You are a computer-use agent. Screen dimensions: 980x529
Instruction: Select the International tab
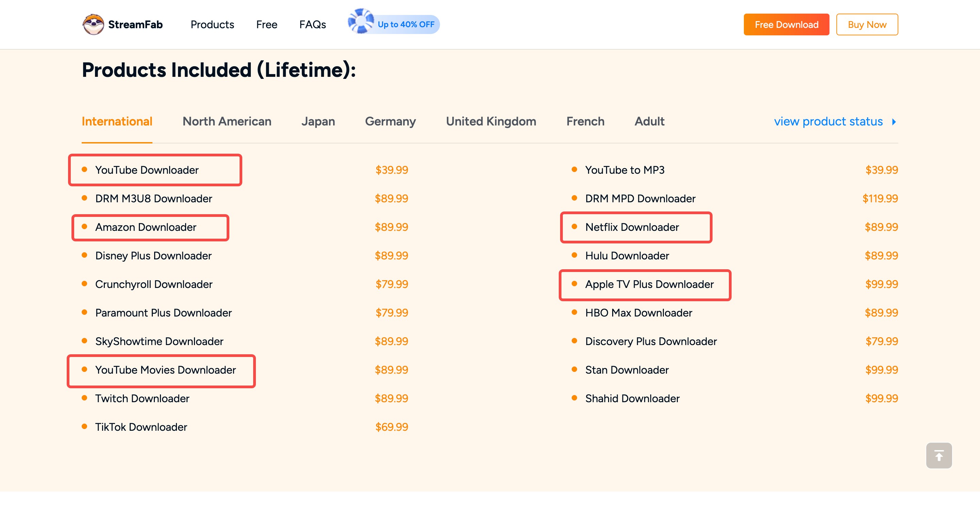point(117,122)
